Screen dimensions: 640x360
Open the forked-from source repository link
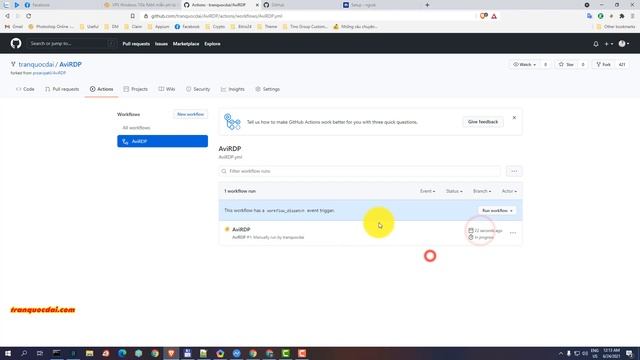pos(49,73)
